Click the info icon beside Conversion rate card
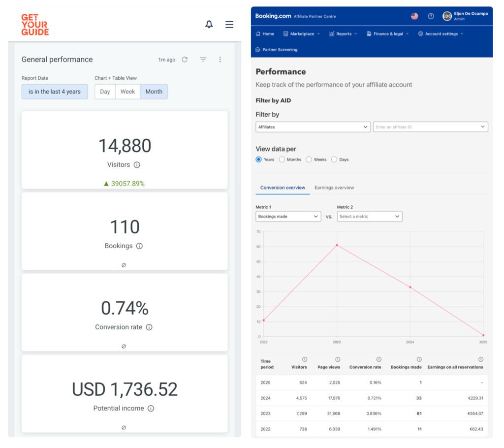 pos(149,327)
